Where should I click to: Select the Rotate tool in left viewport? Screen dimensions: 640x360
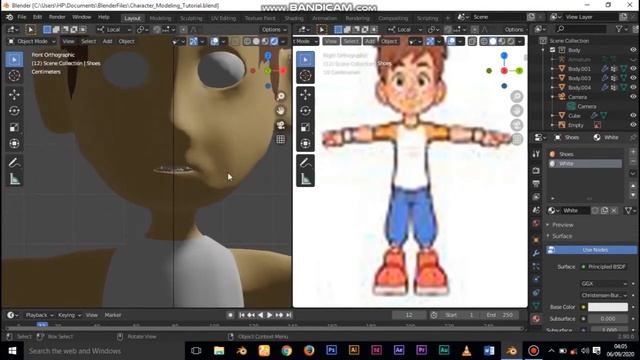coord(14,111)
